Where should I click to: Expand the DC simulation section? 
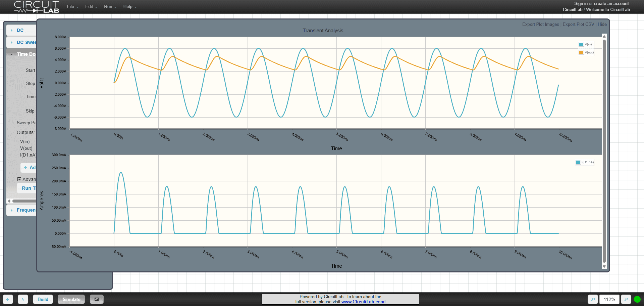(21, 30)
